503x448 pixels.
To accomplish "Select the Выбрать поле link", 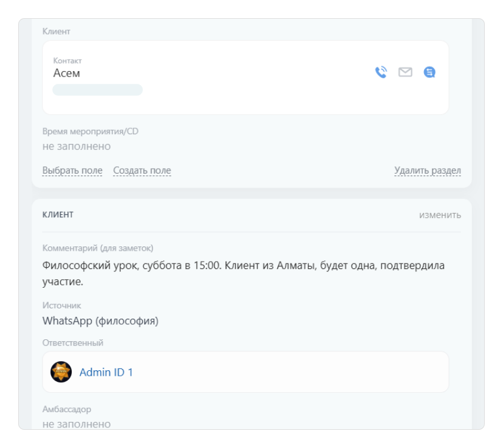I will click(x=70, y=170).
